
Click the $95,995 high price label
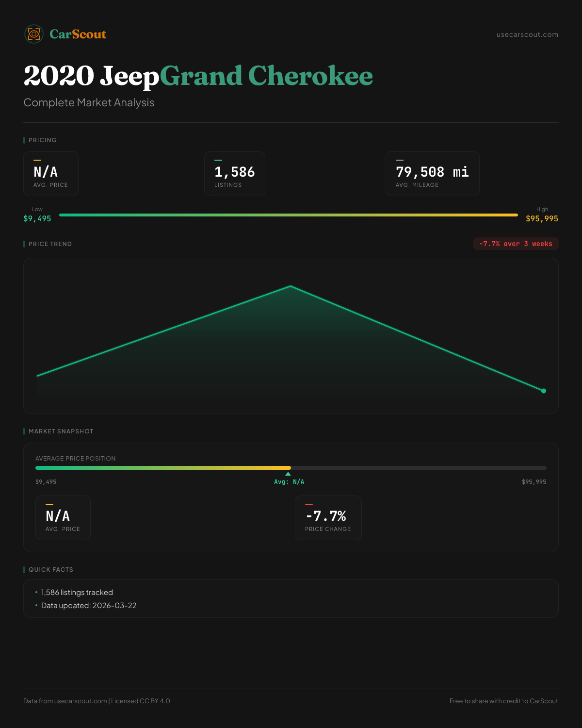point(542,218)
